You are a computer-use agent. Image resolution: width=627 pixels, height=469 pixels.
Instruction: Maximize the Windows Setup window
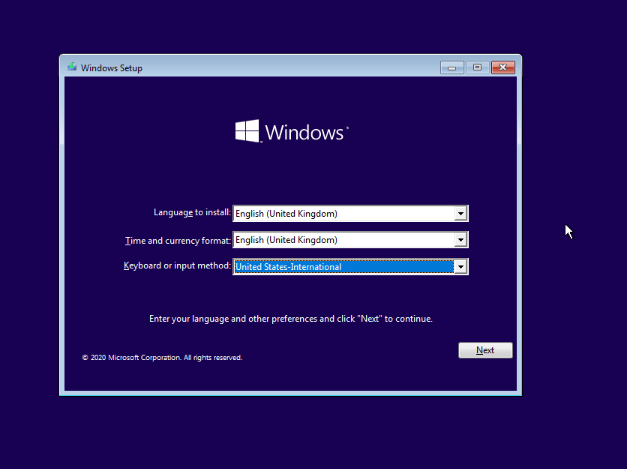coord(477,68)
